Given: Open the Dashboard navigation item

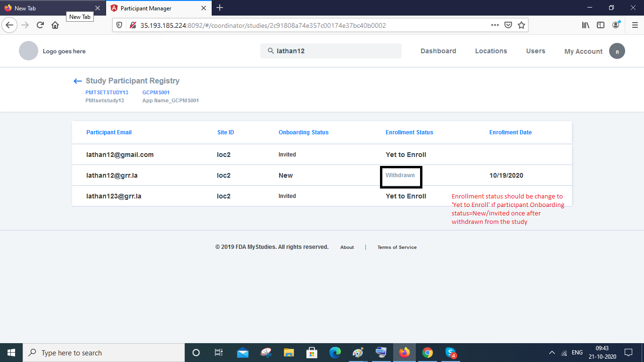Looking at the screenshot, I should [438, 51].
